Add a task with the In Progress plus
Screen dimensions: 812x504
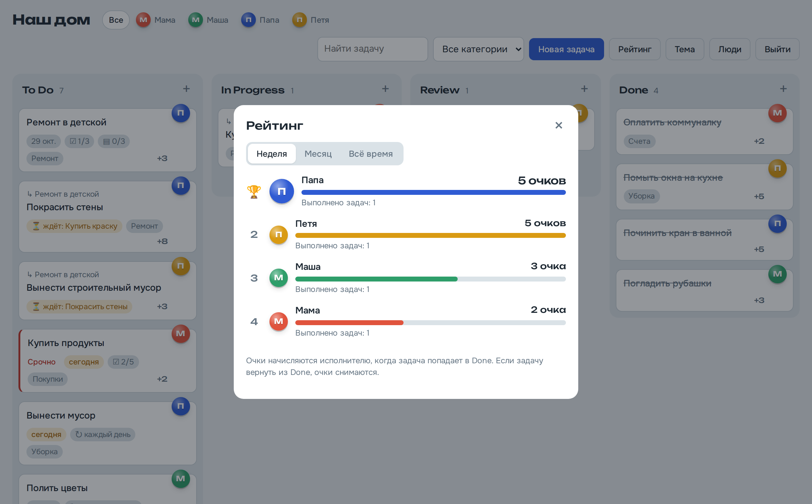[x=385, y=89]
